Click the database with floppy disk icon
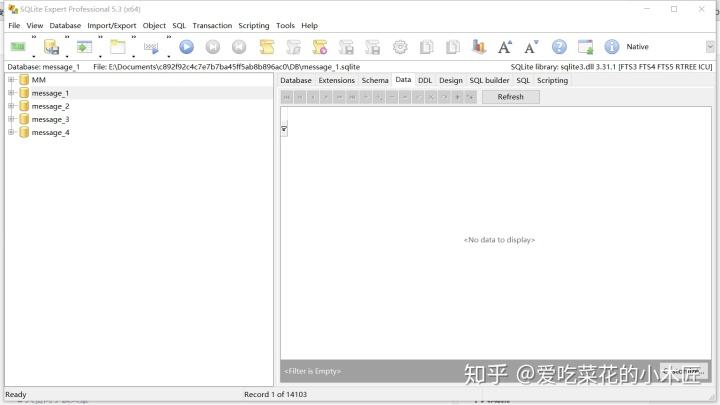 coord(51,47)
